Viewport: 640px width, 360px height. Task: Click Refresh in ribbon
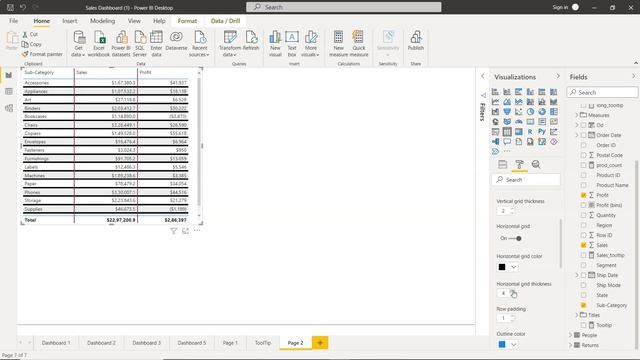tap(251, 41)
